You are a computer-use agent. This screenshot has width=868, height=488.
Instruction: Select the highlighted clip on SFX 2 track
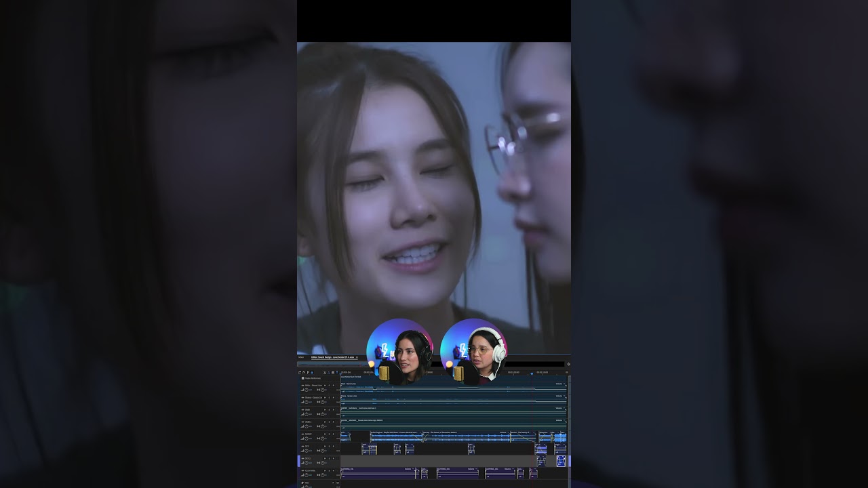(561, 461)
